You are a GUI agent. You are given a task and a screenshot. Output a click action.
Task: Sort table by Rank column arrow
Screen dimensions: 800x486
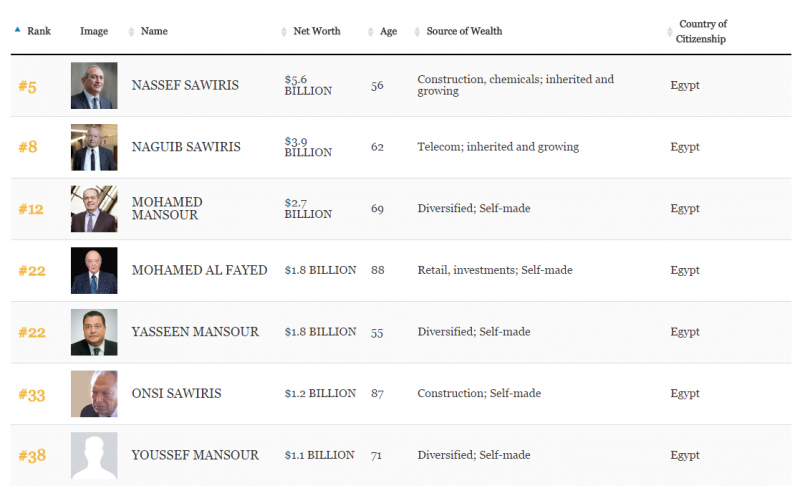(17, 30)
